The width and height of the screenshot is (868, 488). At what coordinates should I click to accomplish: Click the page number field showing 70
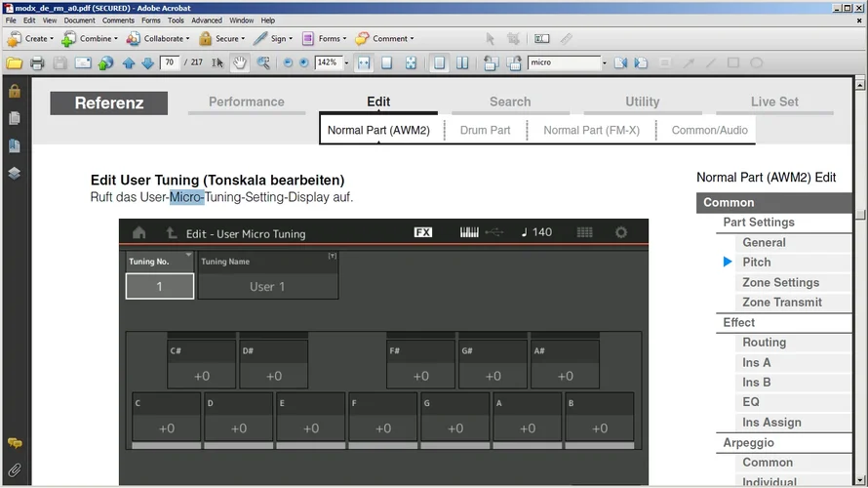[170, 62]
